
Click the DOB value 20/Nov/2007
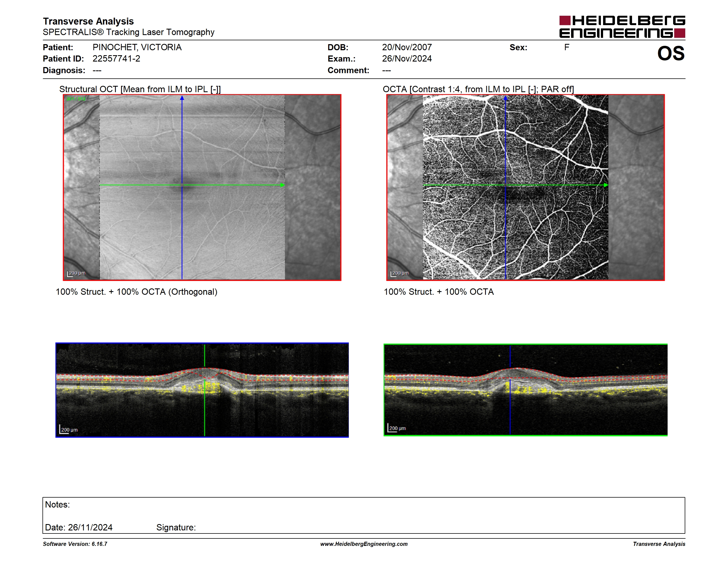pos(407,47)
